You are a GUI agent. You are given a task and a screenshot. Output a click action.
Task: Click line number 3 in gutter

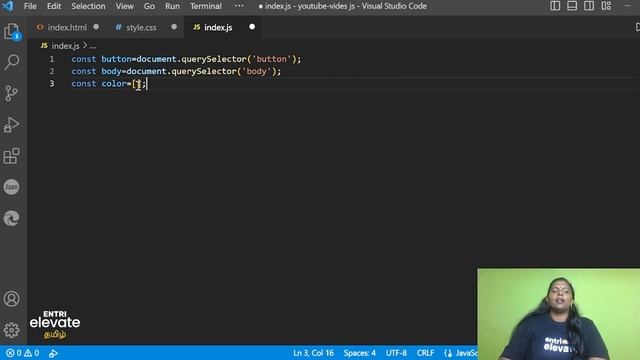tap(52, 84)
